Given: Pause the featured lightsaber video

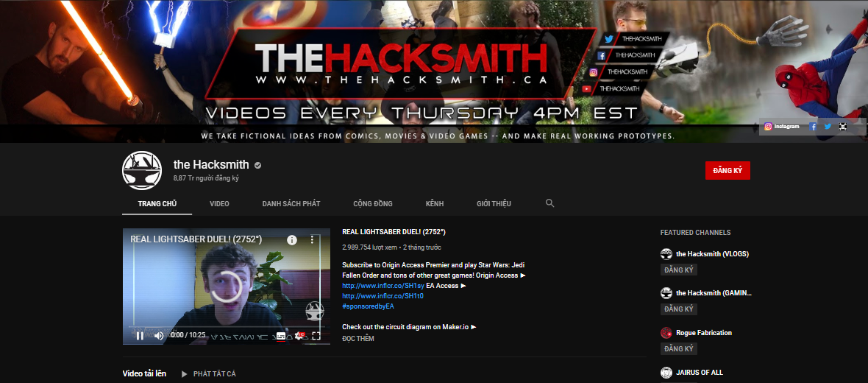Looking at the screenshot, I should click(x=140, y=336).
